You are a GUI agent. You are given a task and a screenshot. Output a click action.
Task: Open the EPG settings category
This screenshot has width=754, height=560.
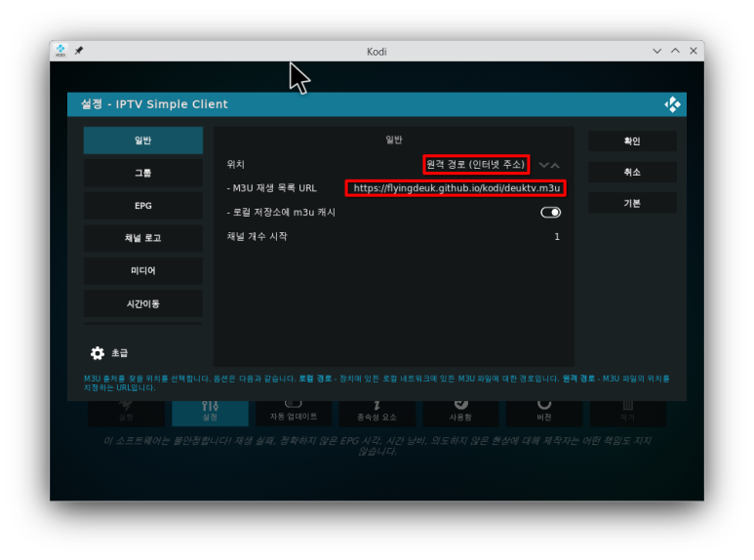tap(143, 206)
